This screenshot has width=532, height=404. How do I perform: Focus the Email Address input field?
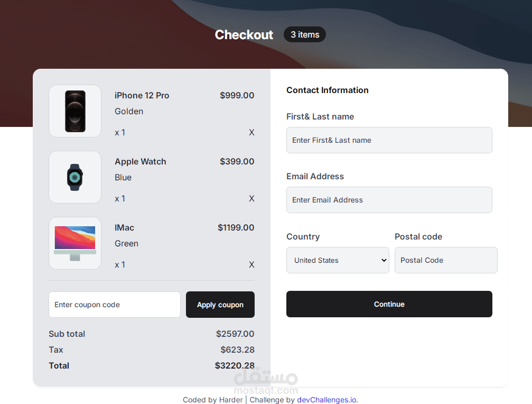pyautogui.click(x=389, y=200)
